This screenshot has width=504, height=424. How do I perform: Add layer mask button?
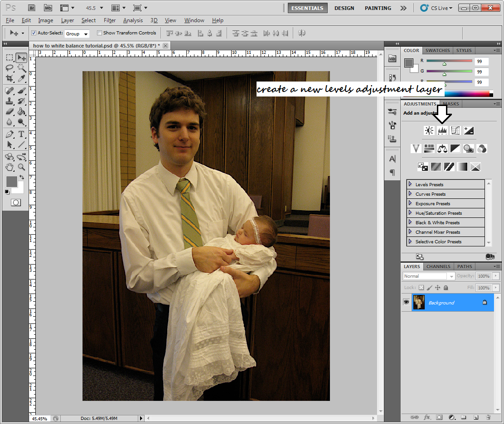point(439,417)
